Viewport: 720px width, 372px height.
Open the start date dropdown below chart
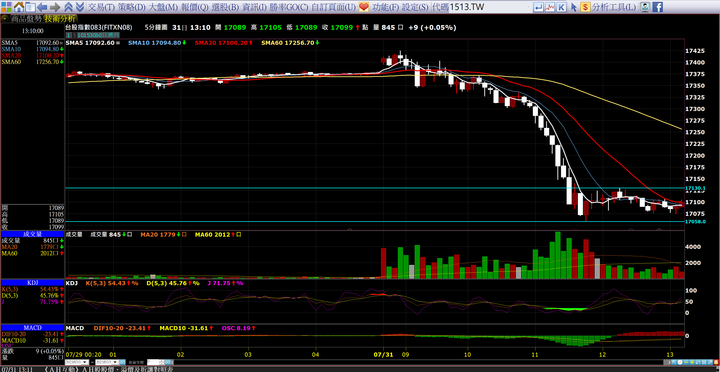77,362
